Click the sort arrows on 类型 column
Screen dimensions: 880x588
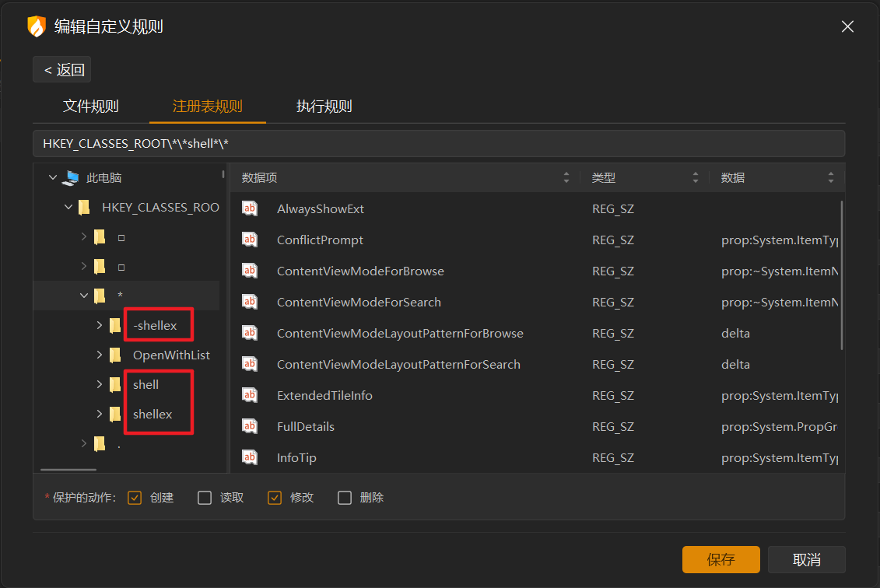[x=696, y=177]
